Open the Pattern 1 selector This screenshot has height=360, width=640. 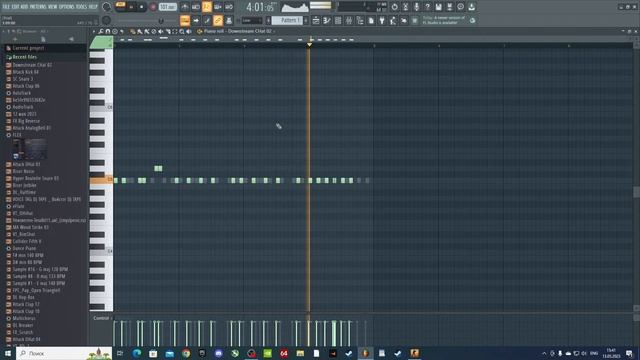(288, 20)
